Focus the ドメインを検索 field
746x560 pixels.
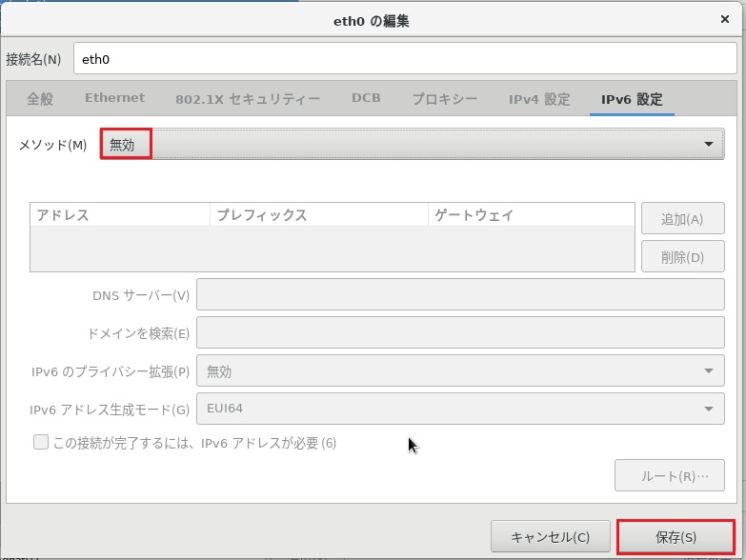click(x=460, y=332)
